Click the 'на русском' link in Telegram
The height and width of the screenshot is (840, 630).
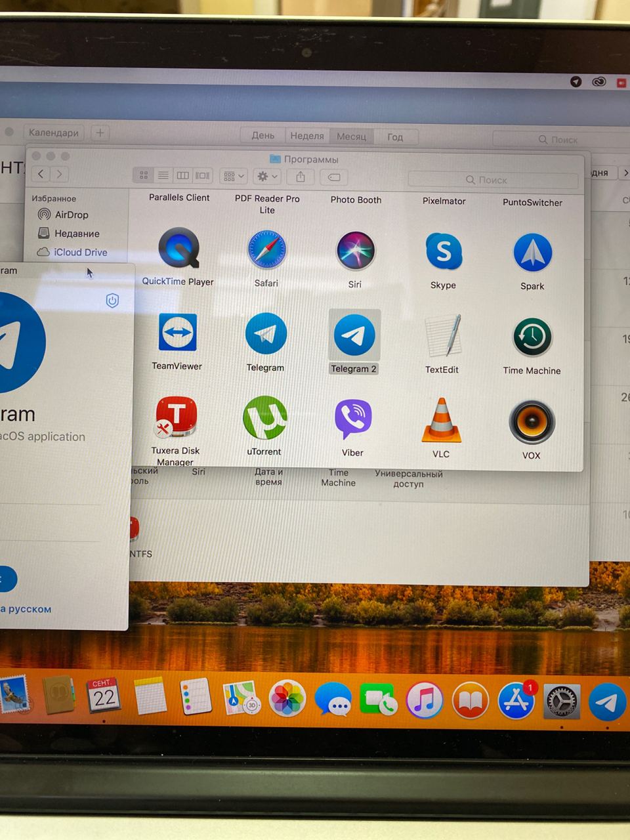point(26,609)
